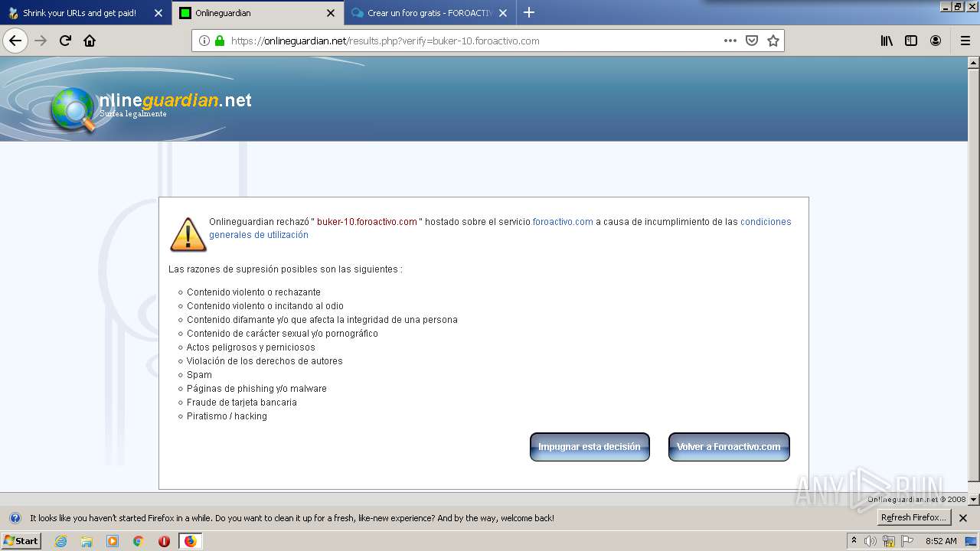The image size is (980, 551).
Task: Click the Refresh Firefox button
Action: pos(914,518)
